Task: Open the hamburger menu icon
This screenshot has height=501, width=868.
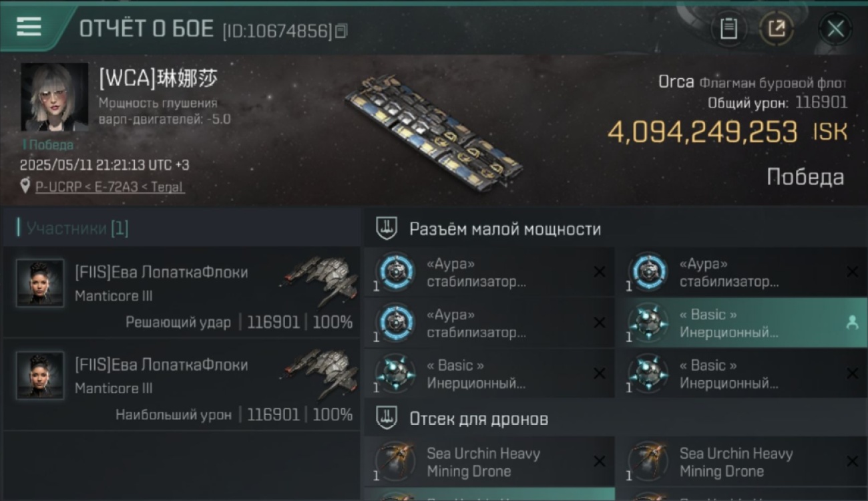Action: coord(29,27)
